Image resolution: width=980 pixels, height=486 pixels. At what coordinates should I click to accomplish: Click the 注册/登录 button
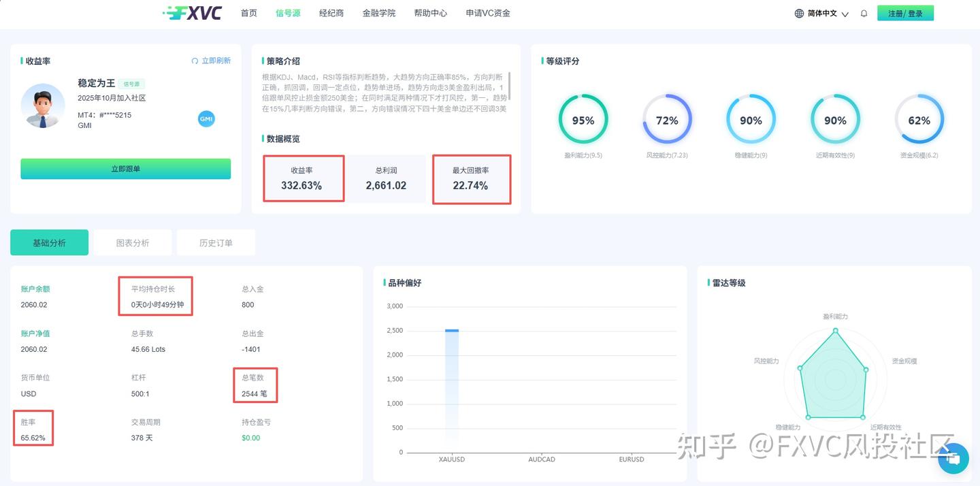click(x=905, y=13)
